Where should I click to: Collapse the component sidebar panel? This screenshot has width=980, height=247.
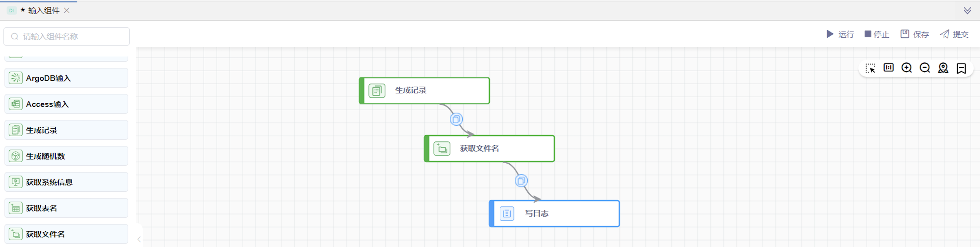click(x=139, y=239)
